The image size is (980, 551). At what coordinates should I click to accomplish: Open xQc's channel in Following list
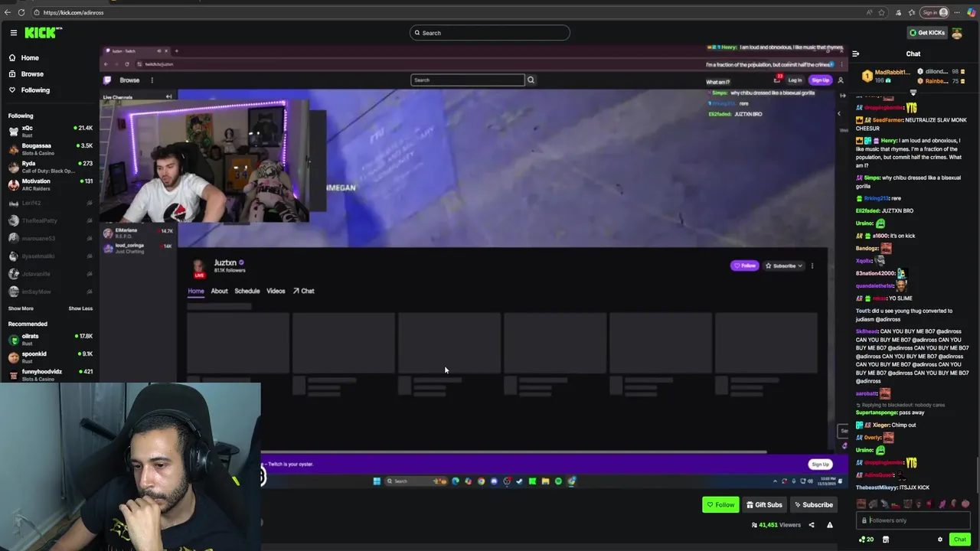tap(50, 130)
